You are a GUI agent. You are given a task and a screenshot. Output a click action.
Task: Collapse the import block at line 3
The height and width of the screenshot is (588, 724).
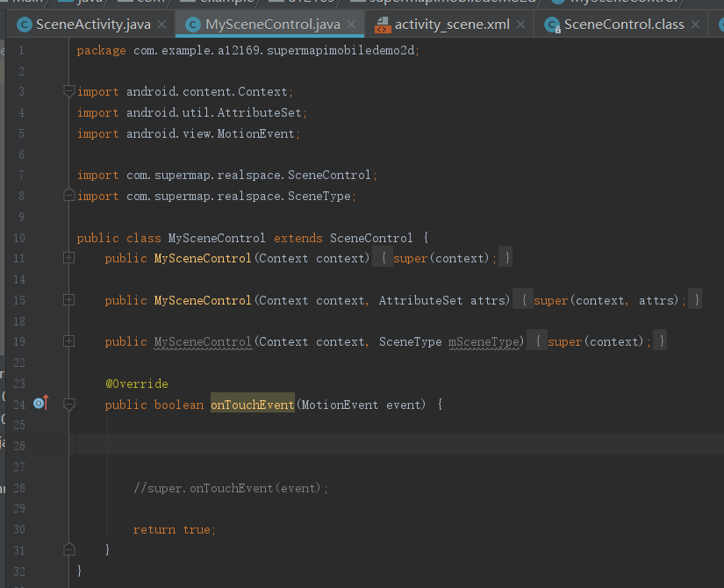pyautogui.click(x=68, y=91)
